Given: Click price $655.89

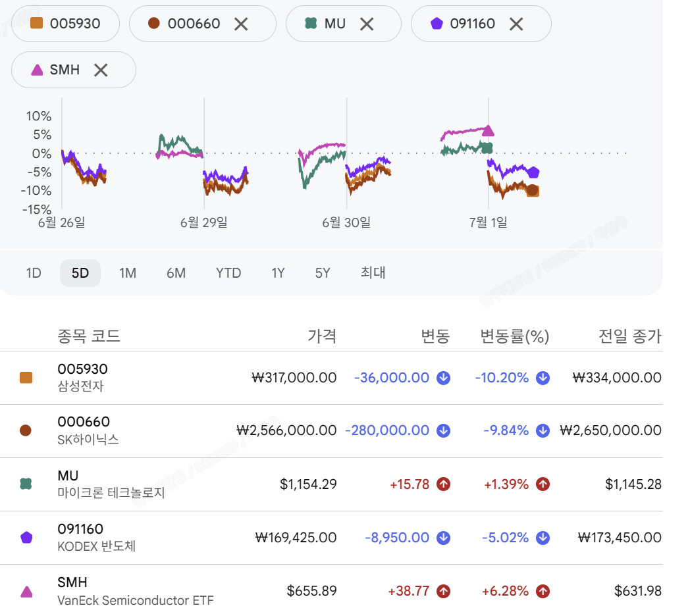Looking at the screenshot, I should [311, 591].
